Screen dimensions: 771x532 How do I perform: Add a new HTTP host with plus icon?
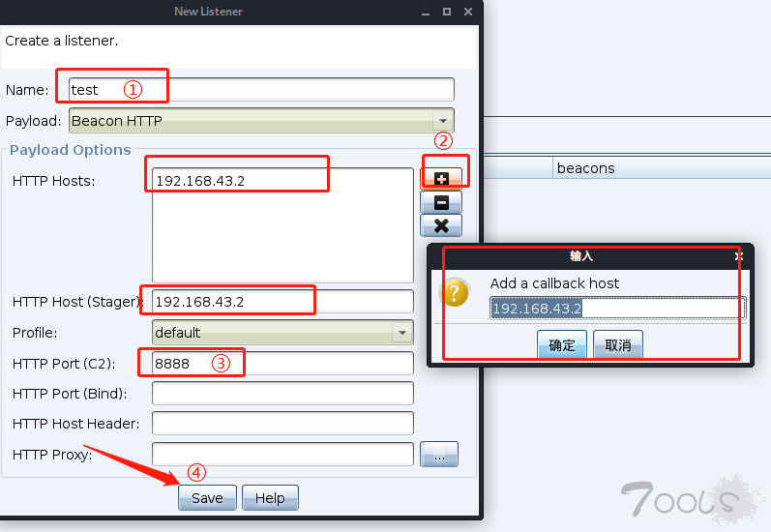click(441, 179)
